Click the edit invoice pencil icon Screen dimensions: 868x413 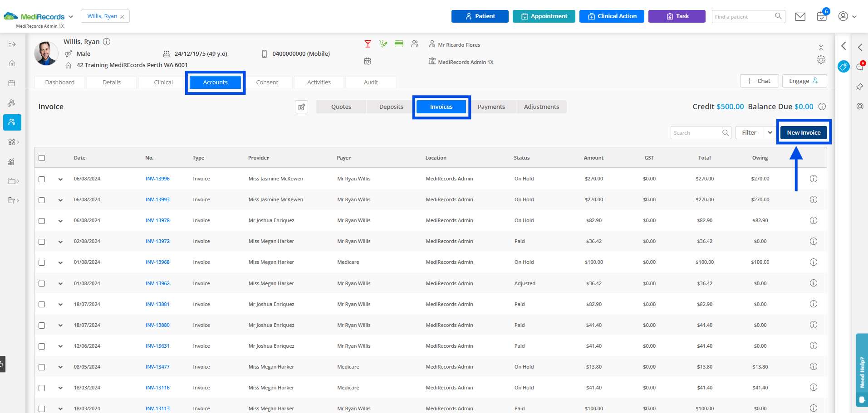pyautogui.click(x=301, y=107)
